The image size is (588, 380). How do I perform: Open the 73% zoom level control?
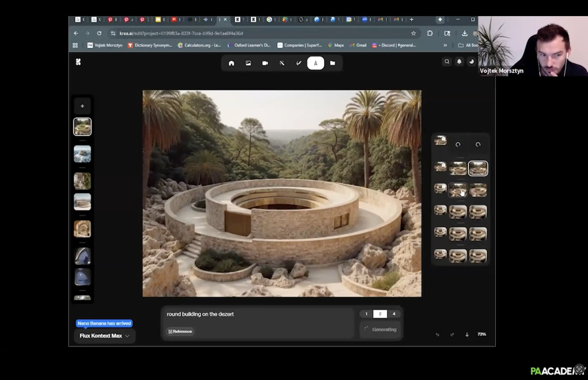click(x=481, y=334)
